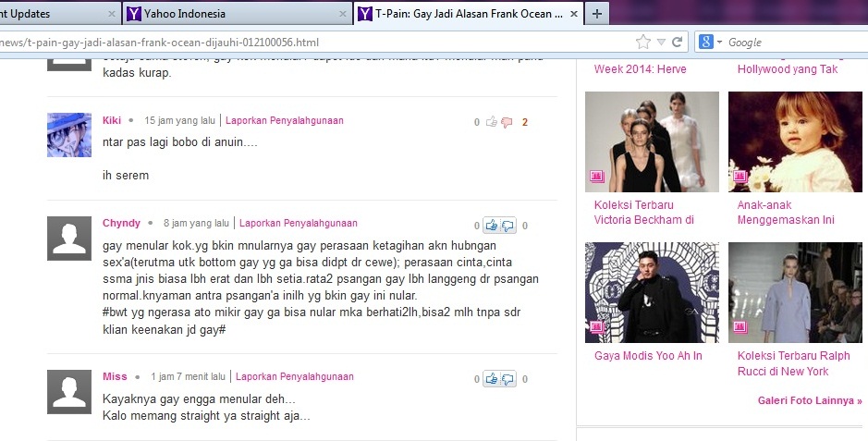Close the T-Pain article tab

click(x=574, y=14)
